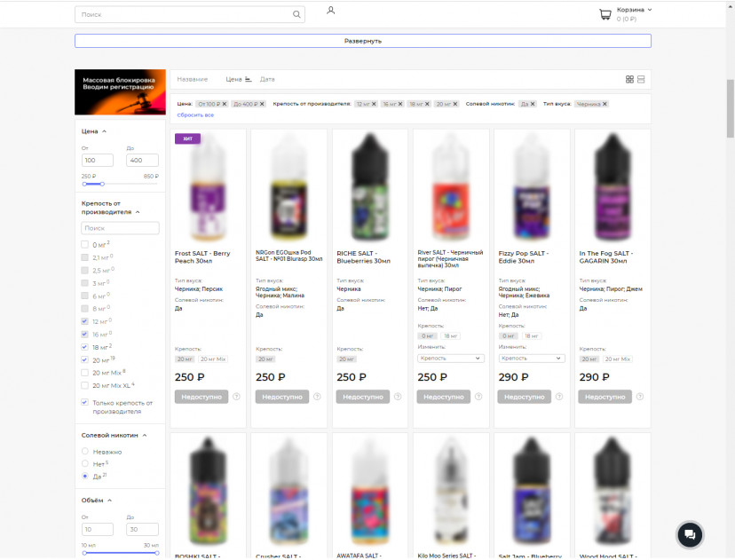Click the help icon for NRGon EGOшка Pod SALT
Image resolution: width=735 pixels, height=560 pixels.
point(317,397)
